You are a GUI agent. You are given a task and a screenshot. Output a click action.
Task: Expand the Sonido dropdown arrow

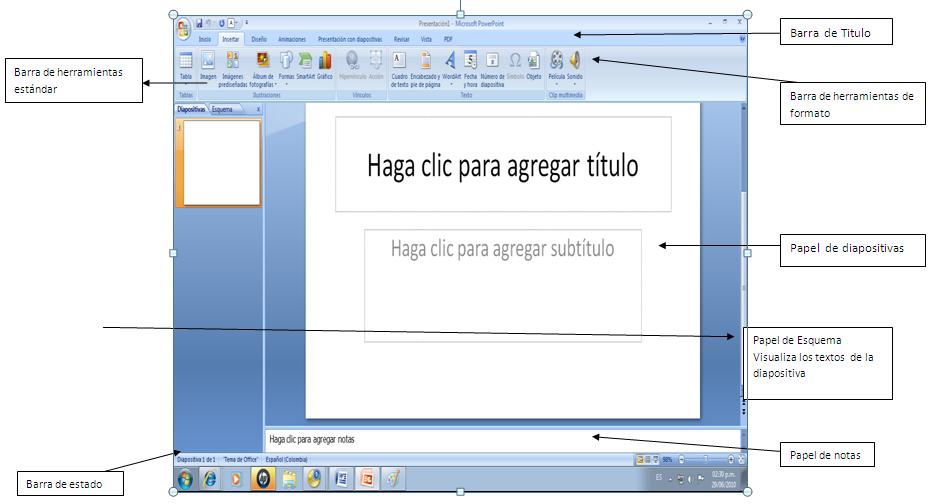point(574,84)
